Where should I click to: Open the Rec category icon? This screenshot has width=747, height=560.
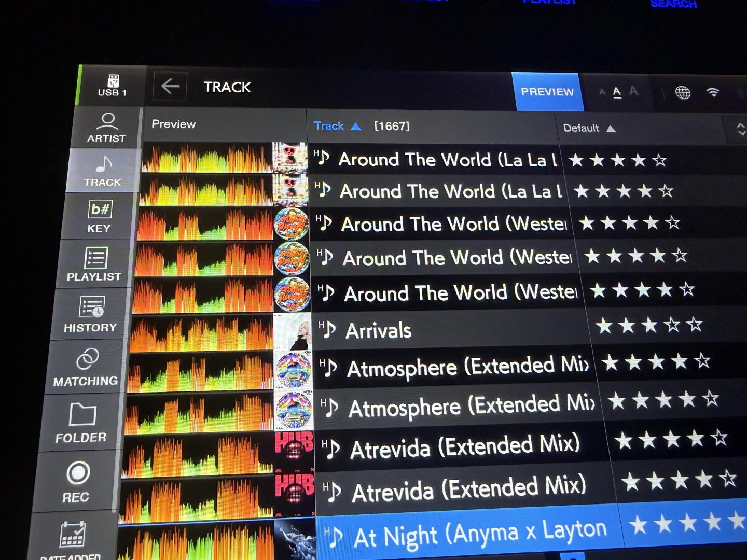pyautogui.click(x=77, y=481)
